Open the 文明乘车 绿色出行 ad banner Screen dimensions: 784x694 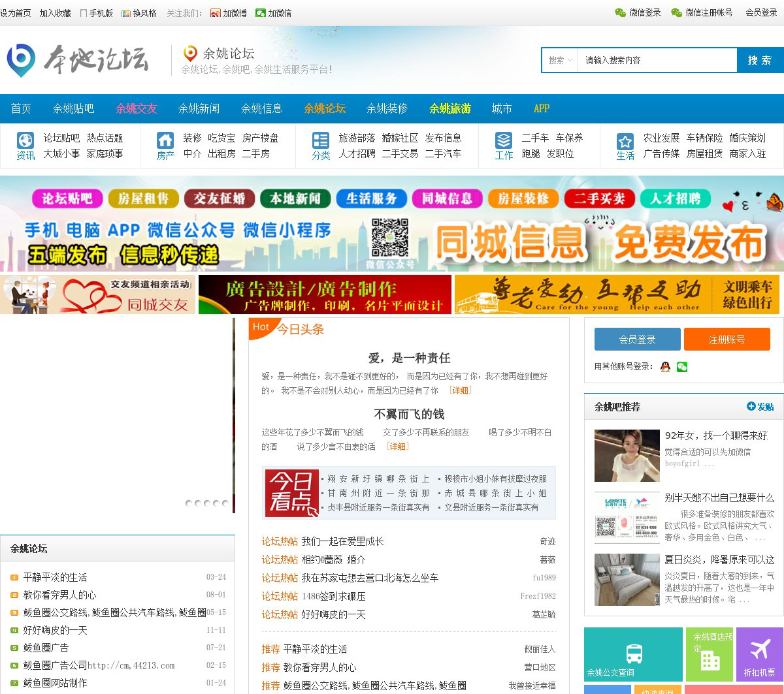pos(617,294)
